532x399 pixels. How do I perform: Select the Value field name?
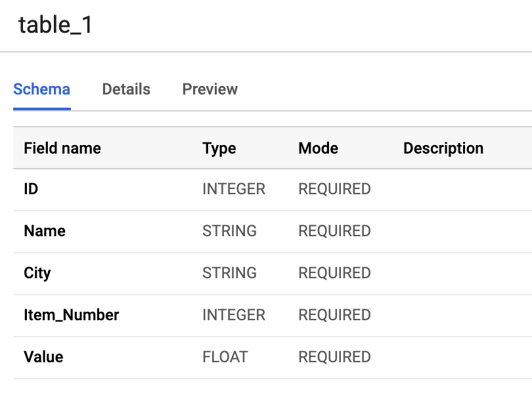click(x=43, y=357)
